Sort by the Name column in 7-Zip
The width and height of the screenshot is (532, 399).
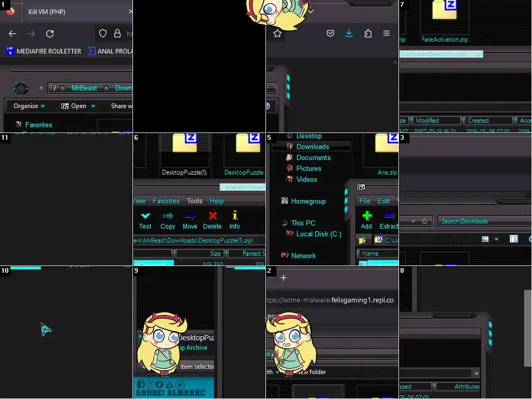point(377,254)
